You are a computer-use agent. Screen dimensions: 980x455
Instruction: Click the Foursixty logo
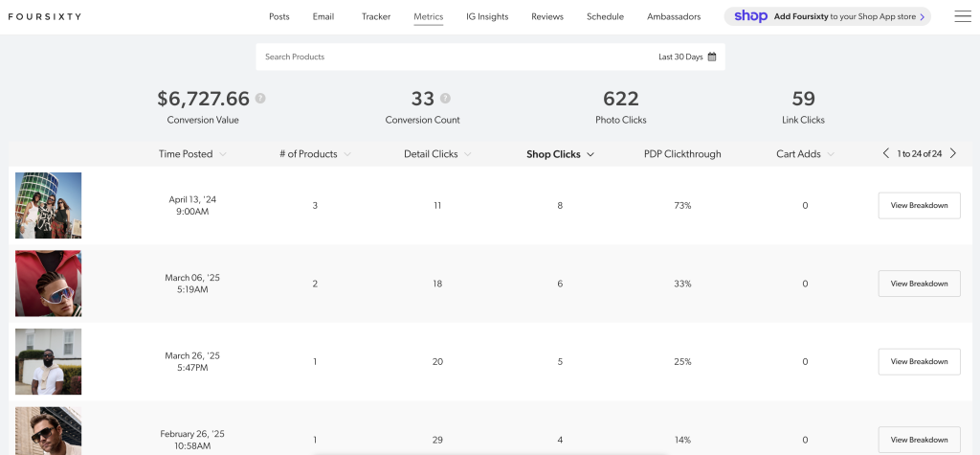pos(44,17)
